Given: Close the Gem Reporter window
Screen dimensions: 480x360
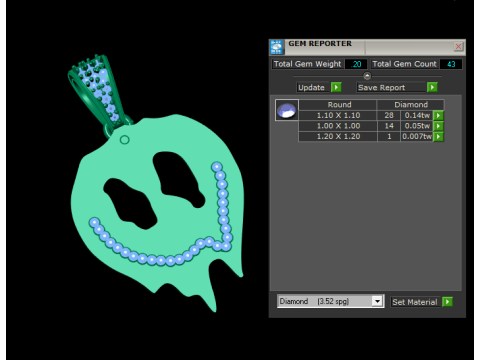Looking at the screenshot, I should (x=458, y=46).
